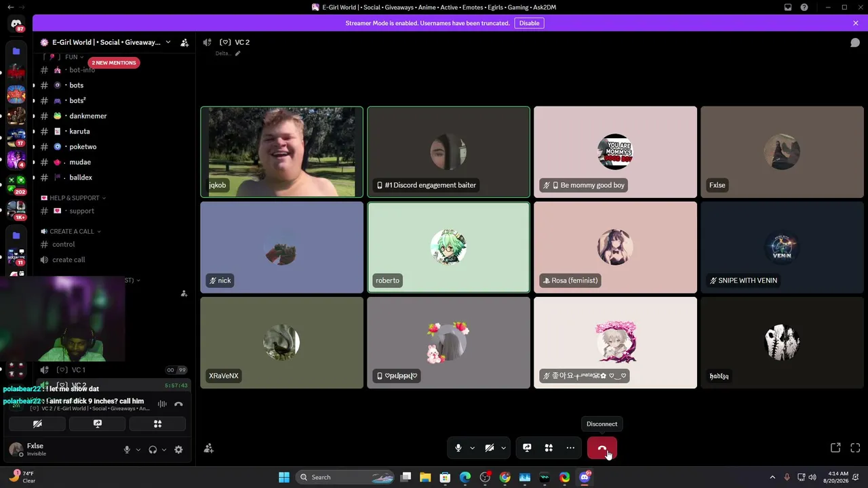Open noise suppression settings in voice panel
Screen dimensions: 868x488
[162, 404]
